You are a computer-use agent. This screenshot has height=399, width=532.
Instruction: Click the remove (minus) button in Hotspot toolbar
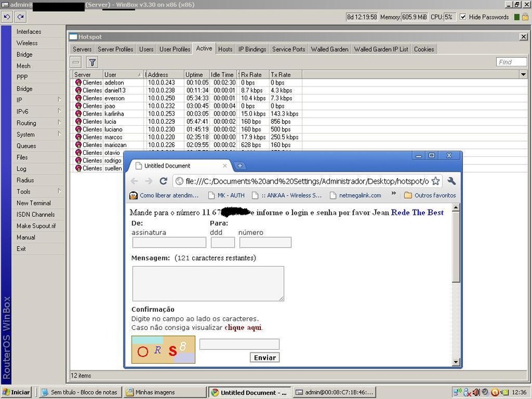[x=76, y=62]
